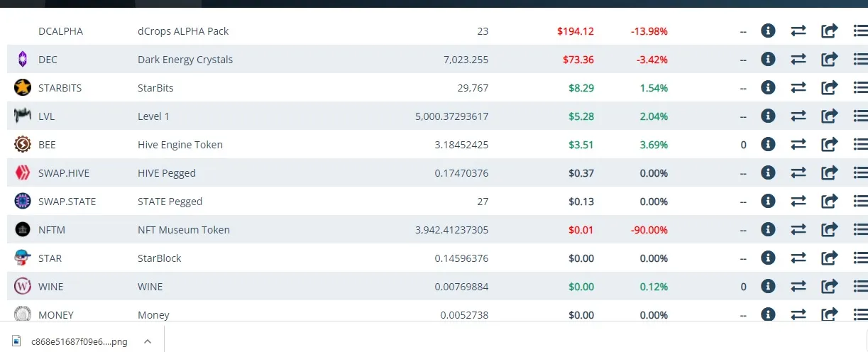Screen dimensions: 868x352
Task: Click the NFTM museum logo
Action: tap(23, 230)
